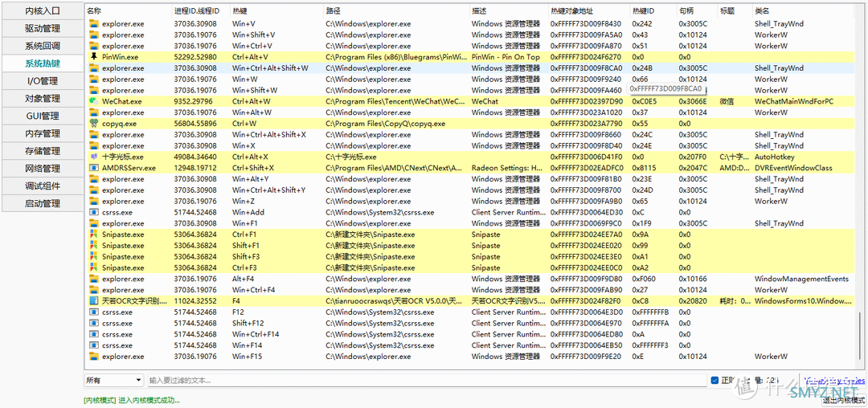The height and width of the screenshot is (408, 868).
Task: Click the PinWin - Pin On Top description
Action: [506, 57]
